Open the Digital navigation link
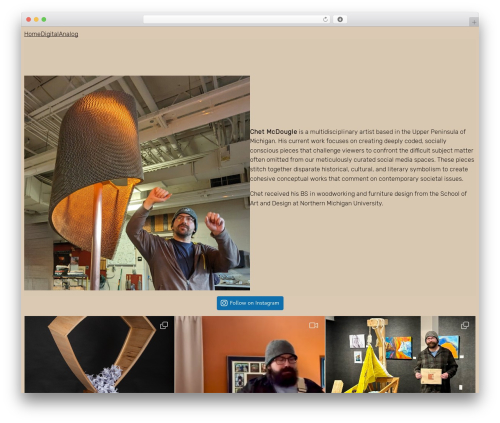500x423 pixels. click(x=49, y=34)
